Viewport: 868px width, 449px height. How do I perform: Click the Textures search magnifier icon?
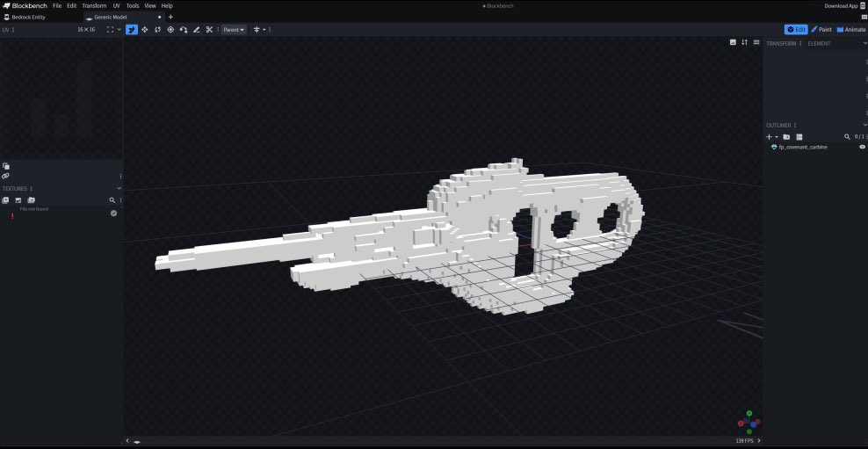tap(112, 200)
